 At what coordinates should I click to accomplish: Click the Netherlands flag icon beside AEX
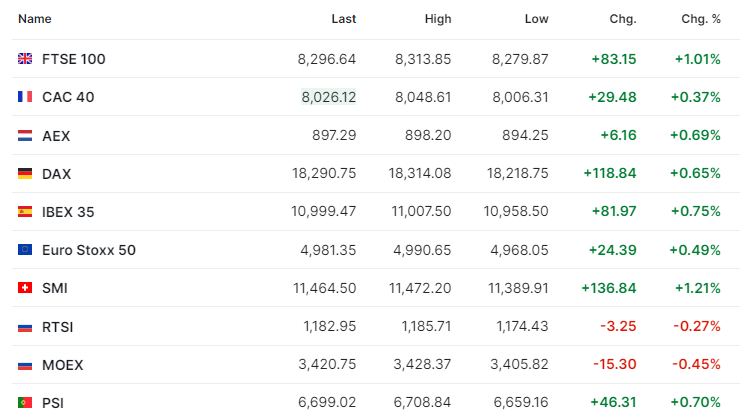(25, 136)
